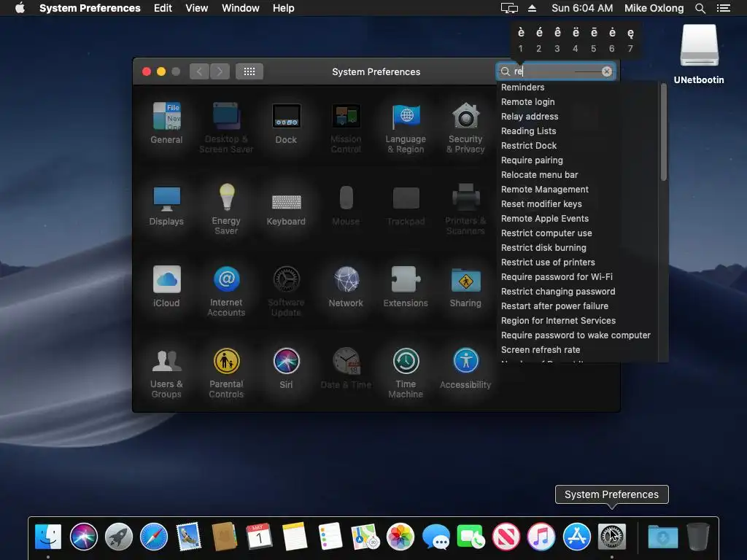Image resolution: width=747 pixels, height=560 pixels.
Task: Open the Edit menu
Action: [x=163, y=8]
